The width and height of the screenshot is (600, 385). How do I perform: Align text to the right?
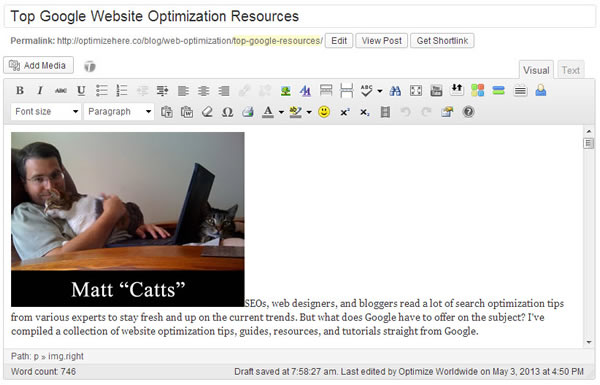point(223,91)
